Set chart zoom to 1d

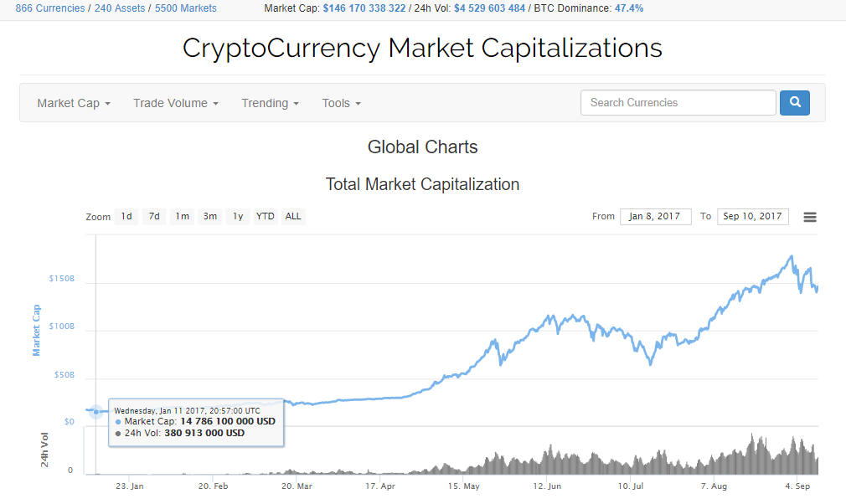(x=126, y=216)
